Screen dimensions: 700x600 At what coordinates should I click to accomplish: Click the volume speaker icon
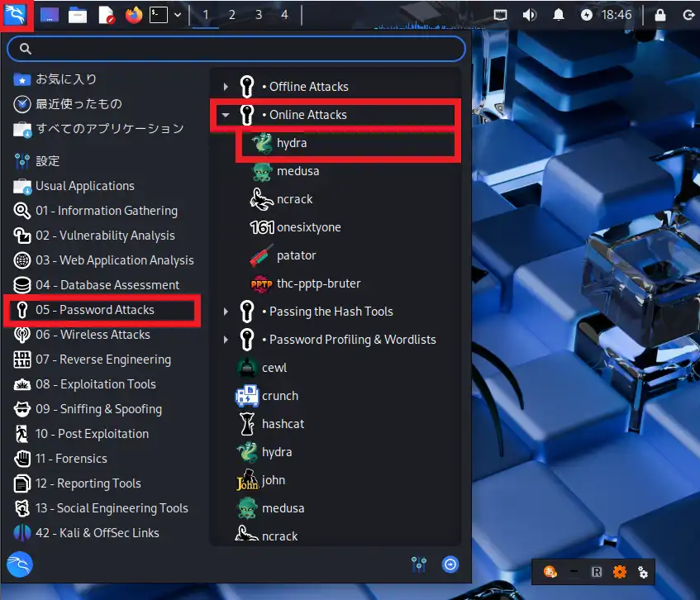[x=530, y=15]
